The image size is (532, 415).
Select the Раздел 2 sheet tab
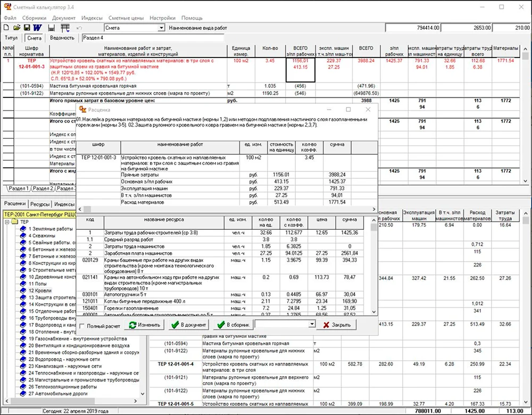(43, 188)
